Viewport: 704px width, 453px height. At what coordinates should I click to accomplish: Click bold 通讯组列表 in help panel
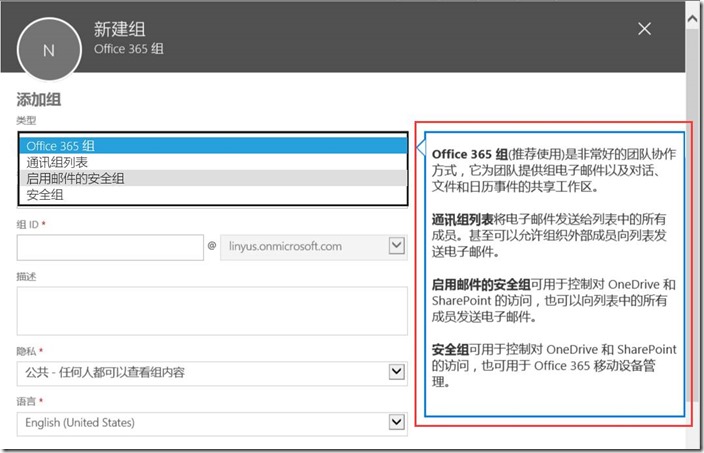click(462, 220)
